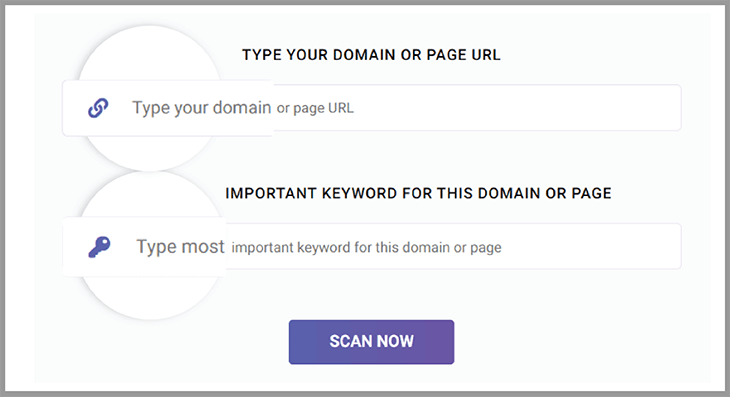730x397 pixels.
Task: Click the Scan Now button
Action: coord(371,342)
